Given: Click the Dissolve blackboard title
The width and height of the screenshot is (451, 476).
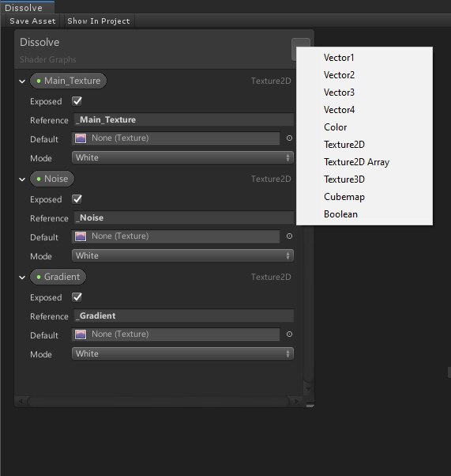Looking at the screenshot, I should click(x=39, y=42).
